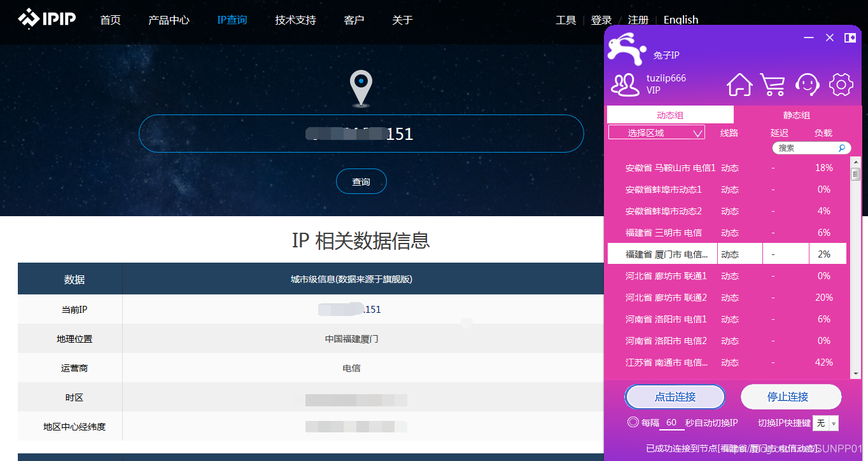The height and width of the screenshot is (461, 868).
Task: Click the dock-to-side icon beside close button
Action: click(850, 38)
